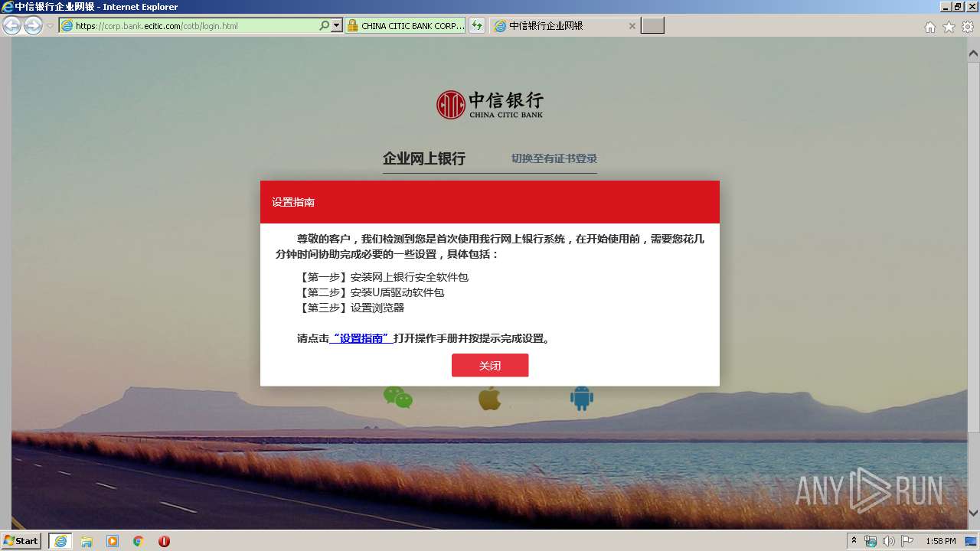Screen dimensions: 980x551
Task: Click the volume speaker tray icon
Action: tap(888, 541)
